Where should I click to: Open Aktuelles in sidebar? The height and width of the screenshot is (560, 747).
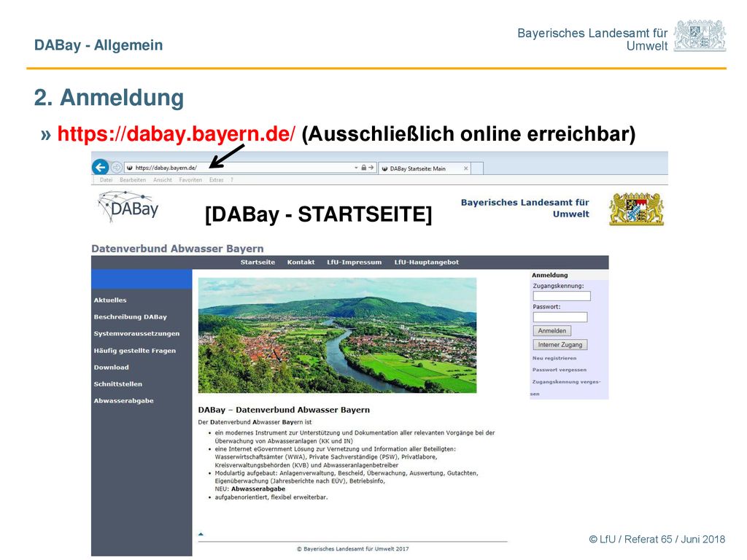pyautogui.click(x=110, y=300)
